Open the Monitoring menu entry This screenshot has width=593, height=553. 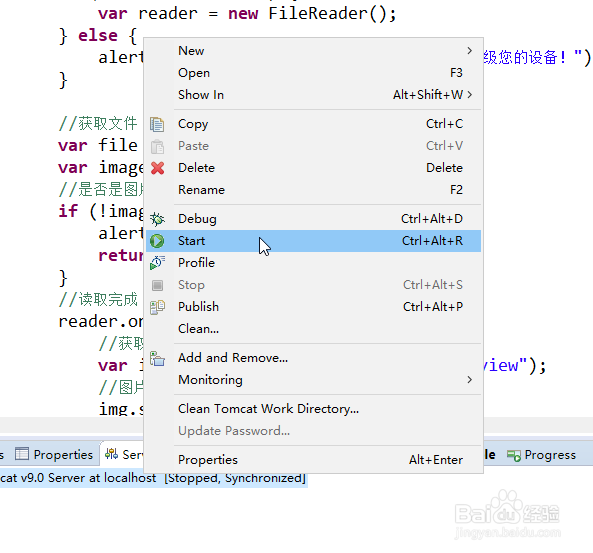[x=313, y=380]
